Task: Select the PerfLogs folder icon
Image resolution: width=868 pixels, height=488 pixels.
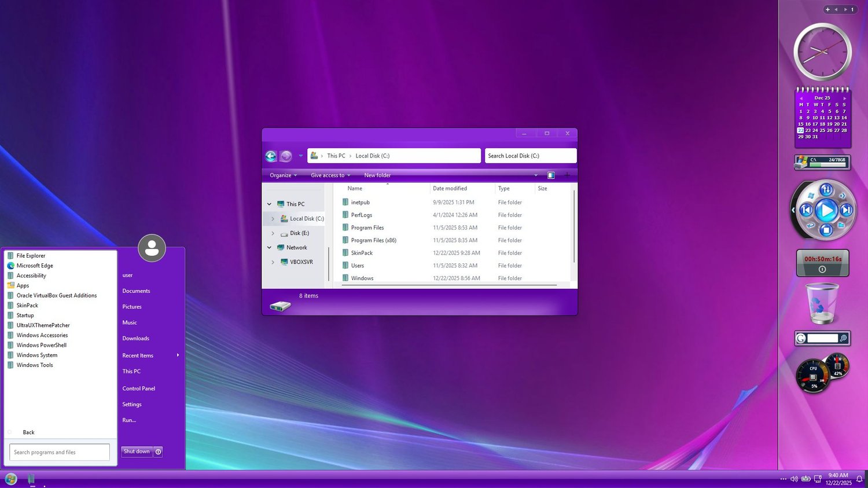Action: pyautogui.click(x=345, y=215)
